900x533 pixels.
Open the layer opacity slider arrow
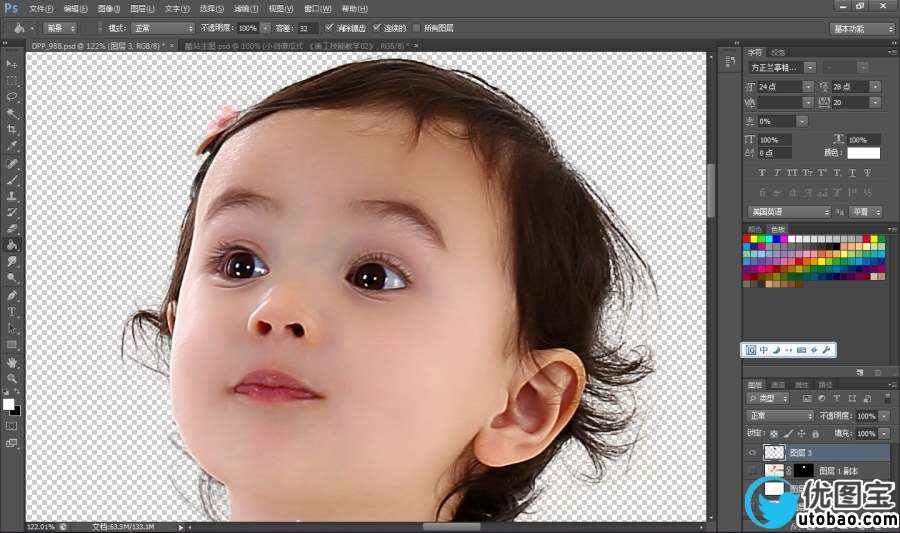point(884,415)
